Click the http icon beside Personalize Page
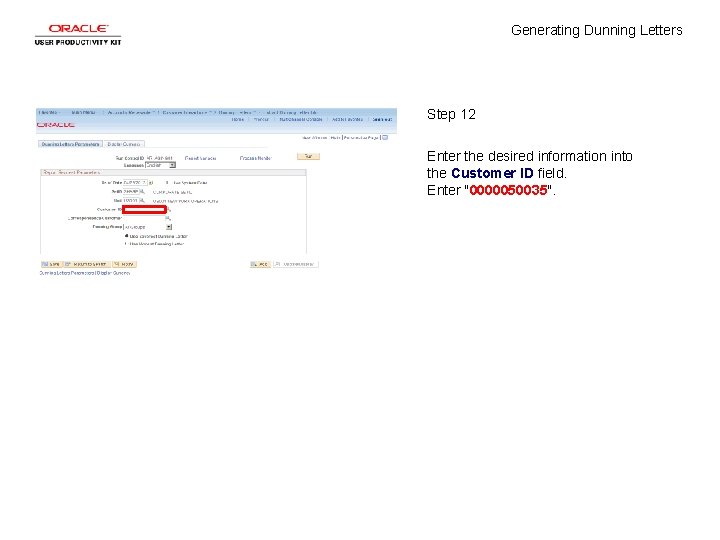This screenshot has height=540, width=720. coord(385,137)
